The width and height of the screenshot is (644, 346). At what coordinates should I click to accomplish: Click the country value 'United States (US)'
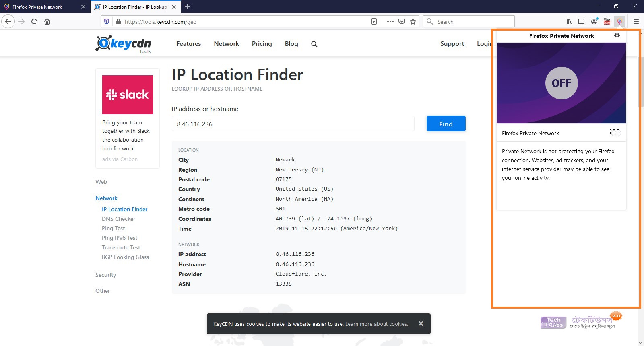tap(305, 189)
